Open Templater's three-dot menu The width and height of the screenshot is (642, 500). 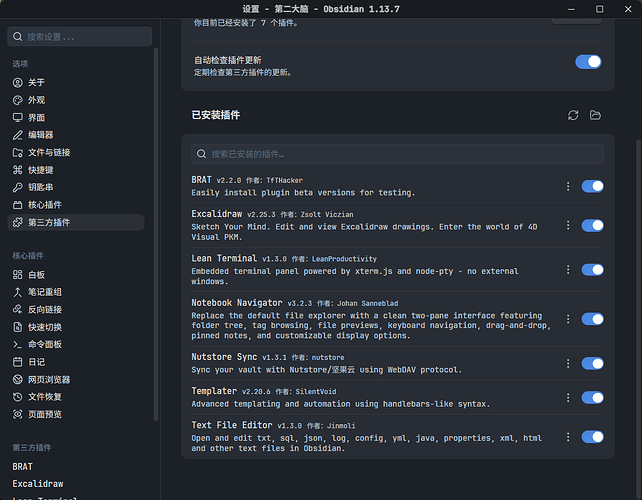tap(568, 398)
